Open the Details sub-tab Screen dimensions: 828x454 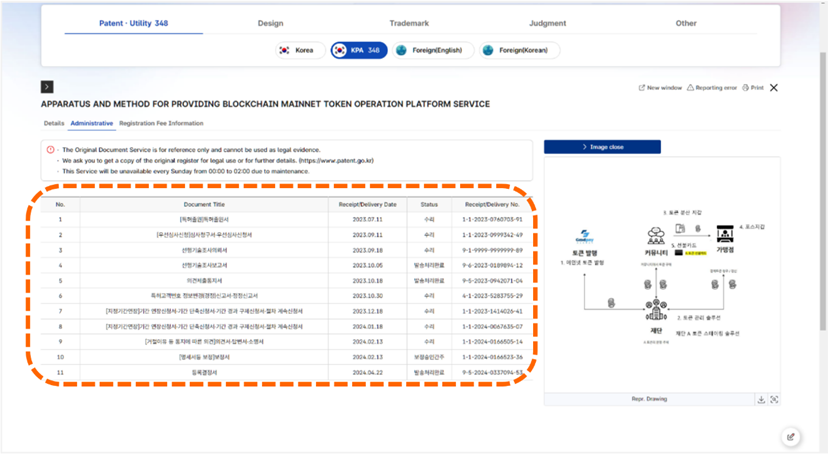(54, 124)
